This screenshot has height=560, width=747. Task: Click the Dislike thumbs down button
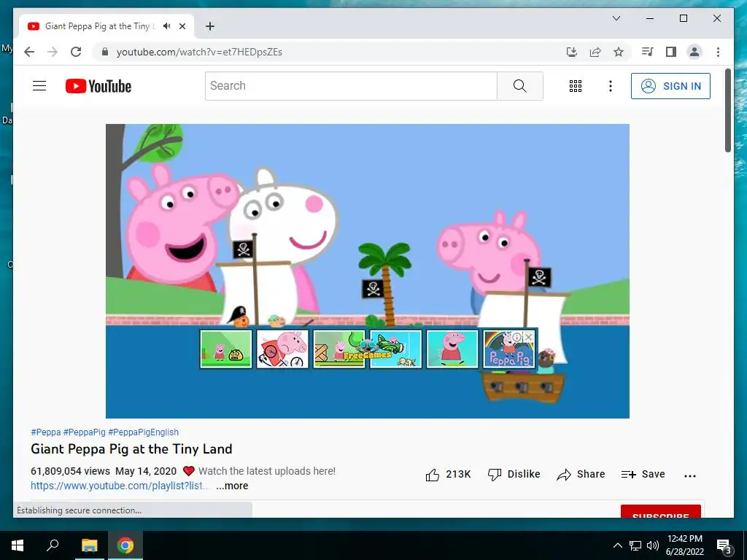[514, 474]
